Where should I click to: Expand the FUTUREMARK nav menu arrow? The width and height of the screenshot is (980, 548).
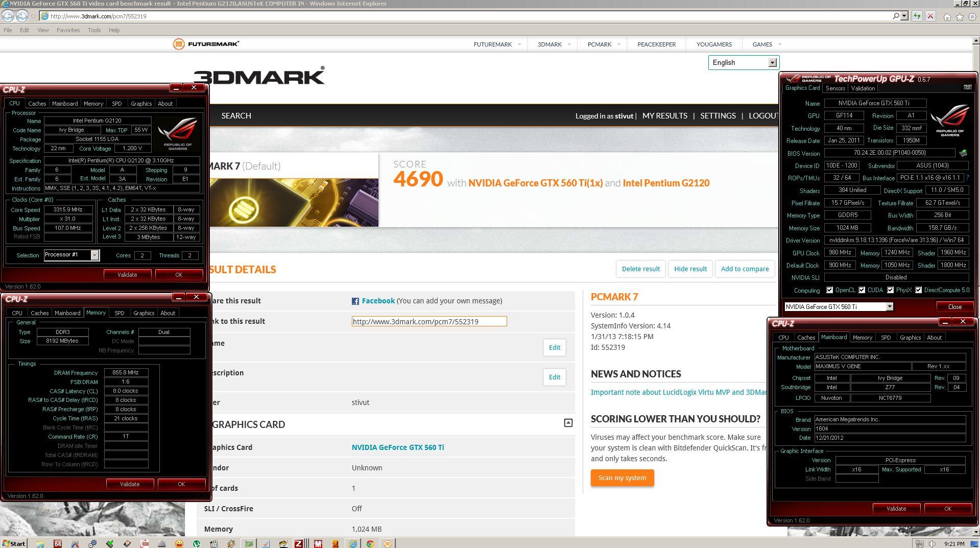[x=519, y=44]
